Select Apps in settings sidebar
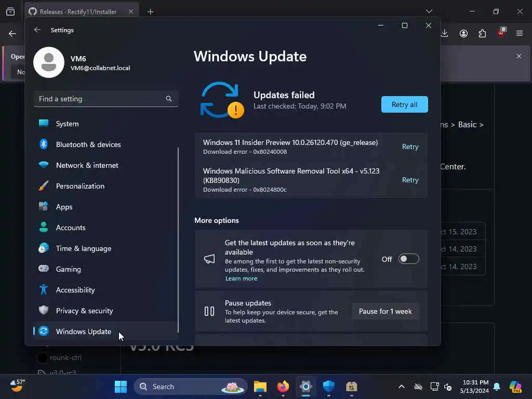This screenshot has height=399, width=532. [x=106, y=207]
